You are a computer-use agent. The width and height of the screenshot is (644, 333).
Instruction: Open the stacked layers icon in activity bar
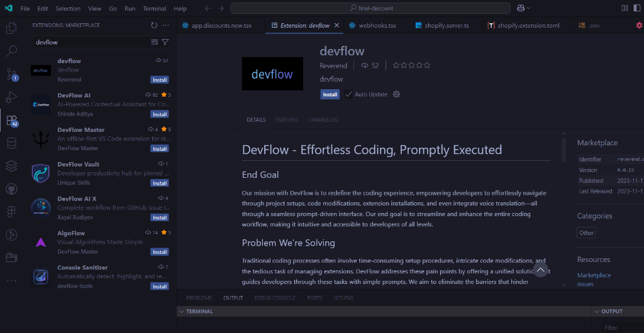point(11,166)
